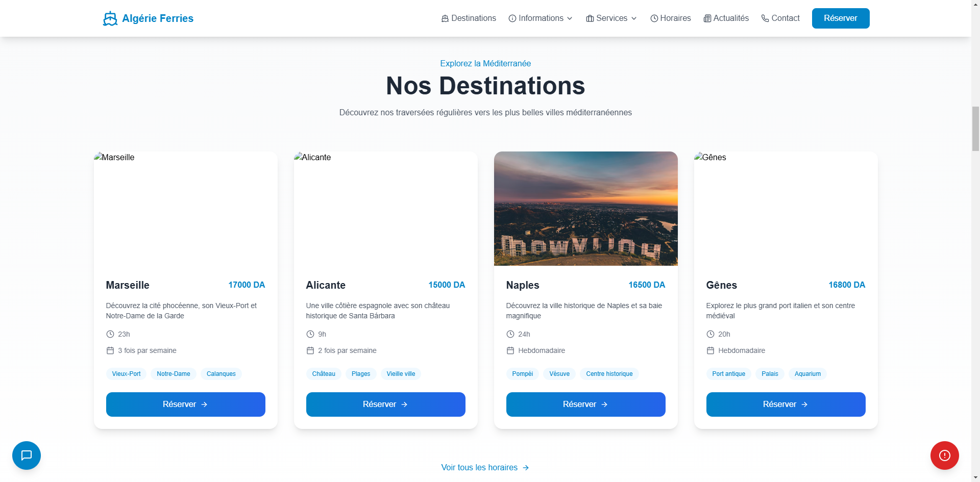Screen dimensions: 980x482
Task: Click the clock icon beside 24h
Action: (510, 334)
